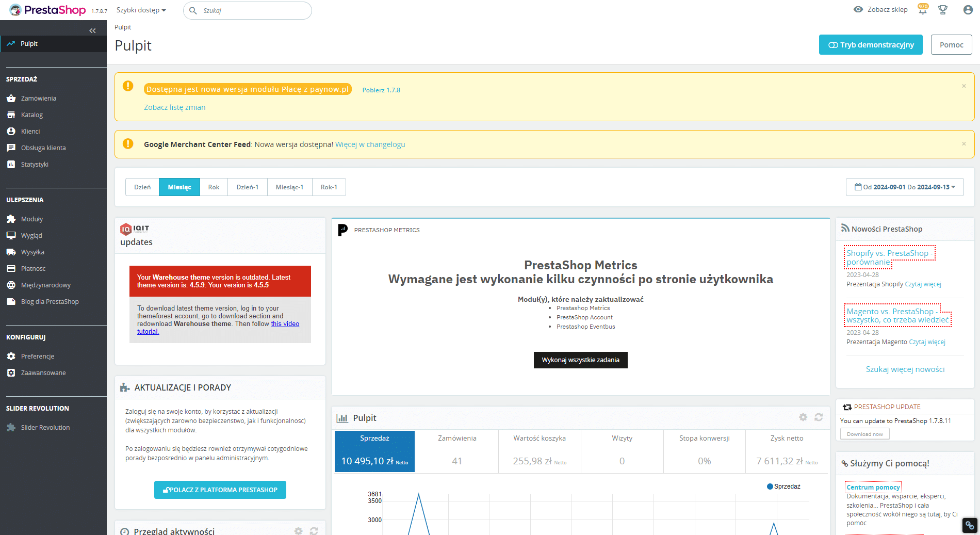Click Wykonaj wszystkie zadania button
Image resolution: width=980 pixels, height=535 pixels.
click(x=581, y=360)
